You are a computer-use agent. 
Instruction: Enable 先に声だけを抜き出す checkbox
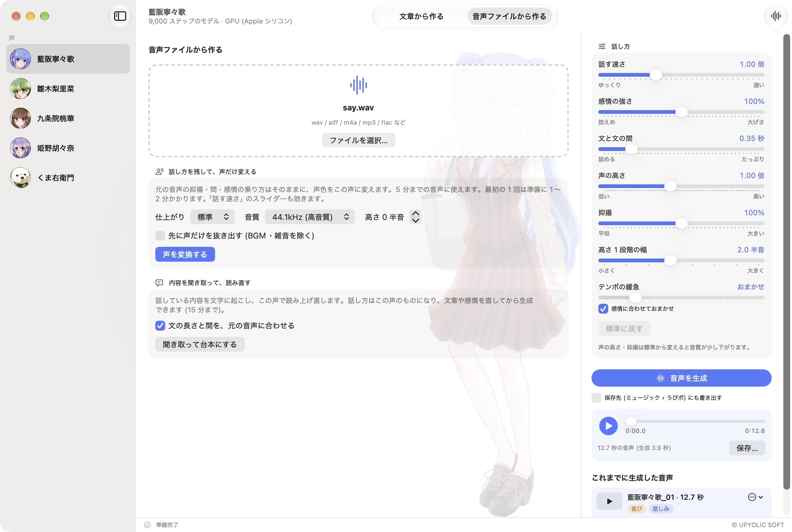pyautogui.click(x=160, y=235)
